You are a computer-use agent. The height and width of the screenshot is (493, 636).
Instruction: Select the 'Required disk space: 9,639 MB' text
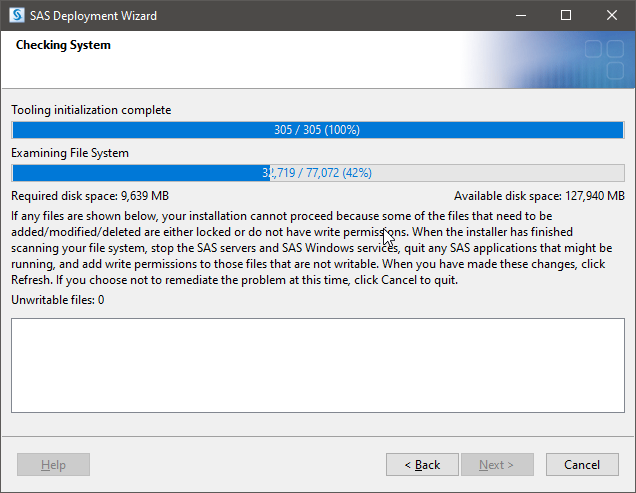click(x=90, y=196)
